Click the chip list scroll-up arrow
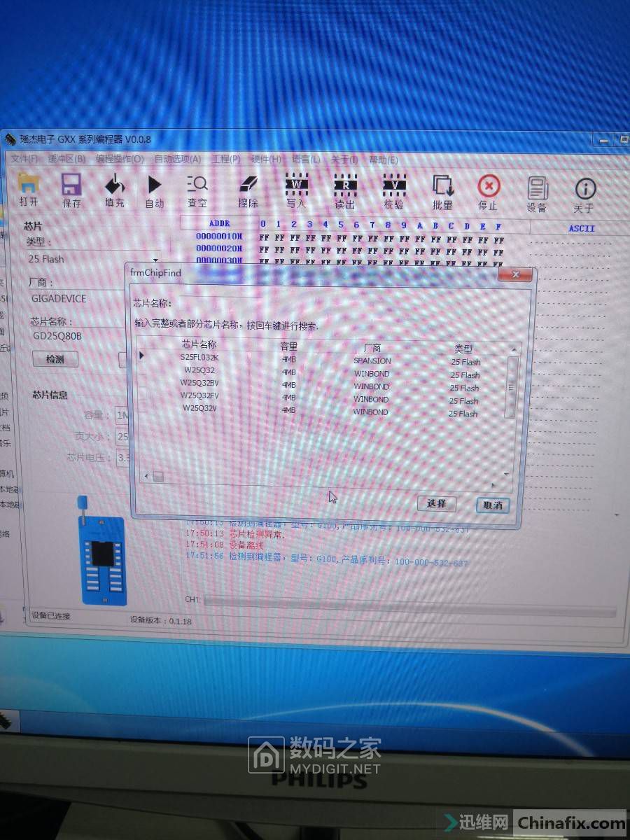The image size is (630, 840). [x=515, y=349]
